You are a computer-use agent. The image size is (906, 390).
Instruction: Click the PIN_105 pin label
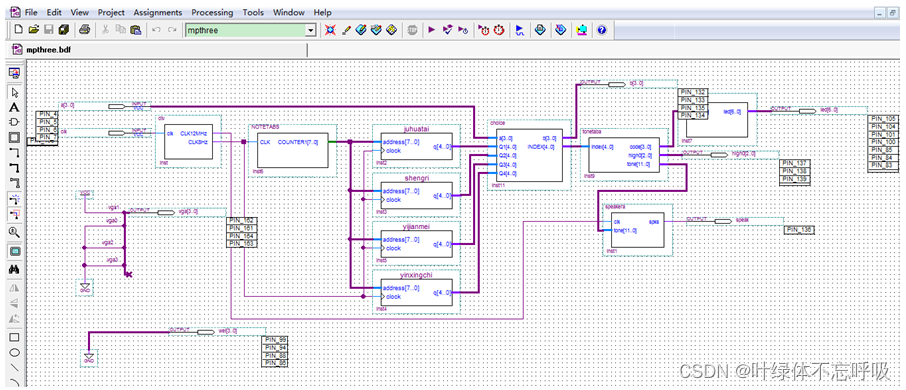[x=883, y=119]
